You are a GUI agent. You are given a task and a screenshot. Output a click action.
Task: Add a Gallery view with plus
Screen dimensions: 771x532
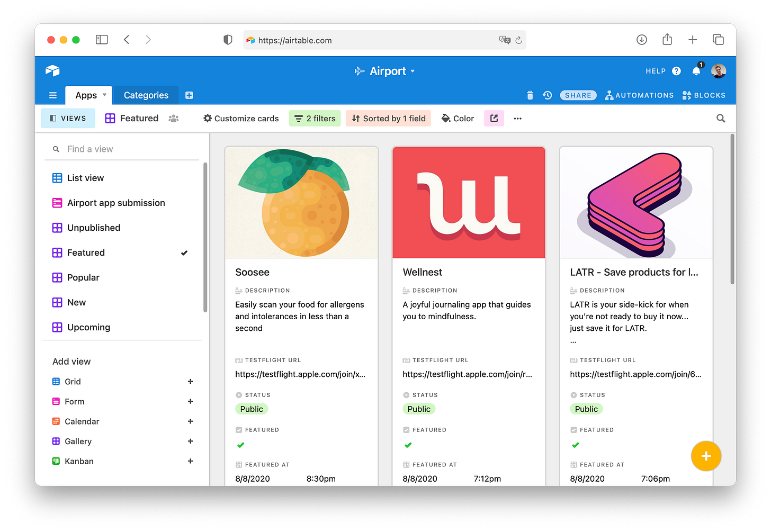[x=190, y=441]
